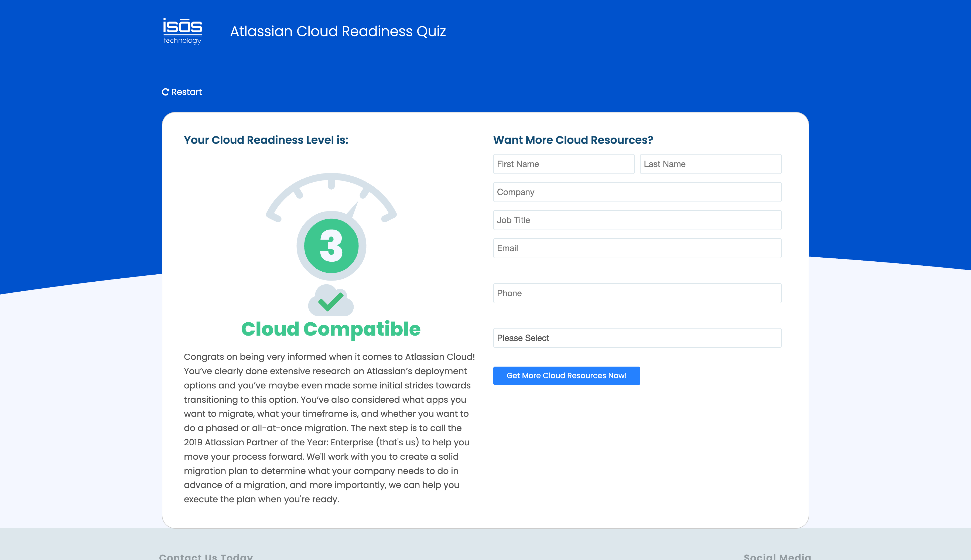Focus the Email input field
This screenshot has height=560, width=971.
tap(637, 248)
